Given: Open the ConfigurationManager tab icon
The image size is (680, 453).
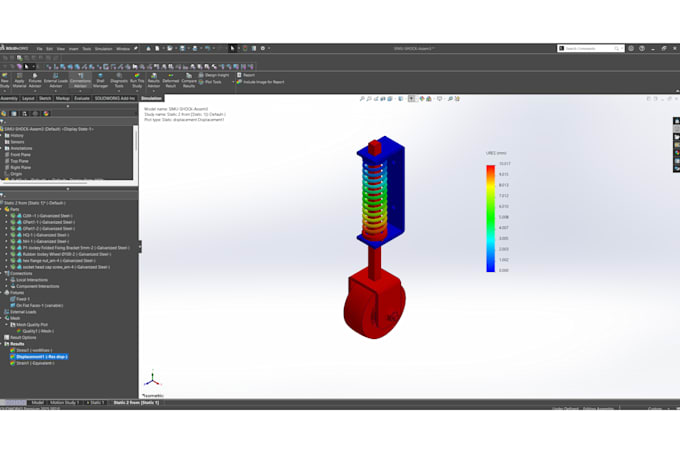Looking at the screenshot, I should coord(25,114).
